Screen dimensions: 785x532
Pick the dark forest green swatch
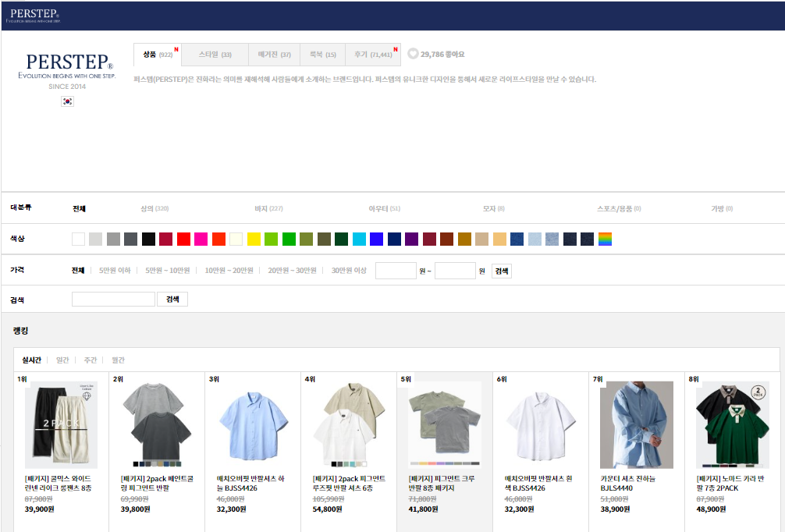point(342,239)
